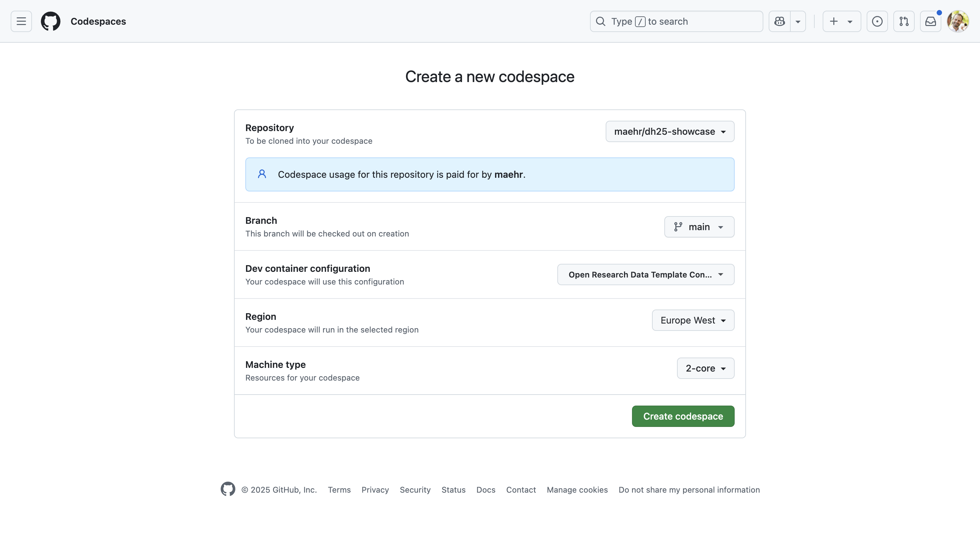This screenshot has height=552, width=980.
Task: Open the hamburger navigation menu
Action: [21, 21]
